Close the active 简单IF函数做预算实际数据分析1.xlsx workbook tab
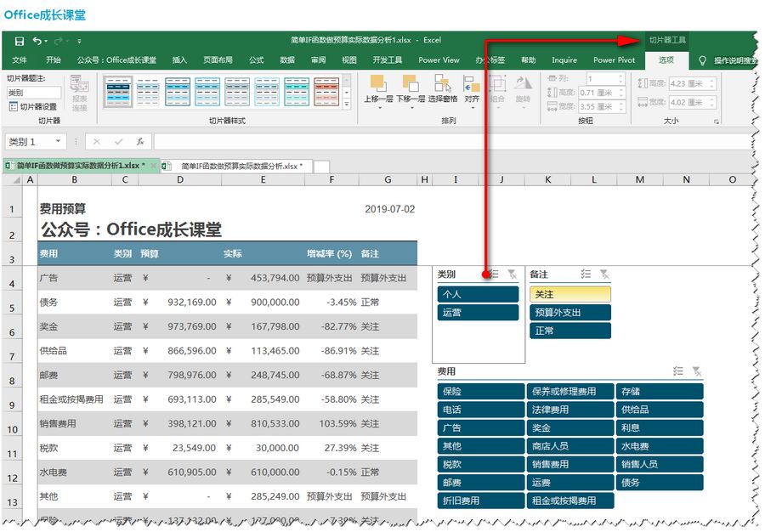 point(153,166)
